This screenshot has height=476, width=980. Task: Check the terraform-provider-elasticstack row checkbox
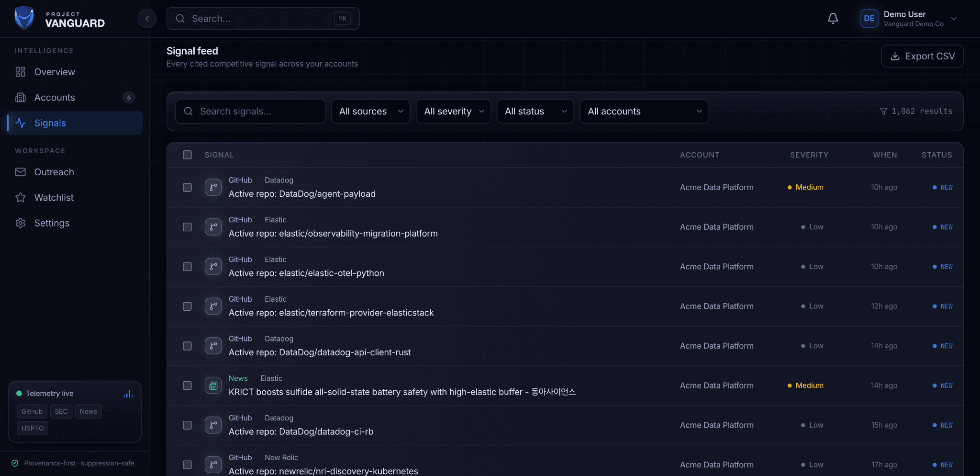[187, 306]
